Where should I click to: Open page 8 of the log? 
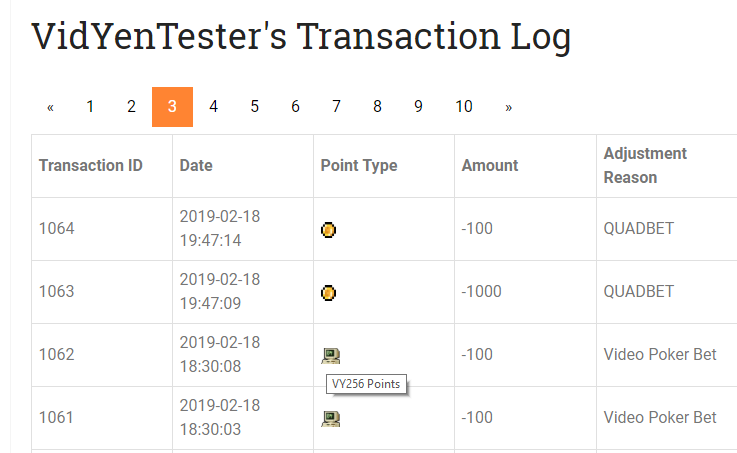coord(377,107)
